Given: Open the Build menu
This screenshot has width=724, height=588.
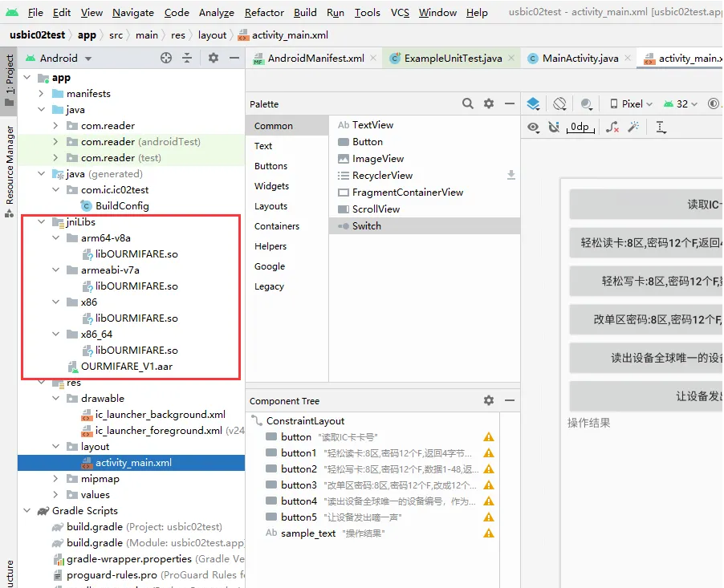Looking at the screenshot, I should tap(305, 13).
